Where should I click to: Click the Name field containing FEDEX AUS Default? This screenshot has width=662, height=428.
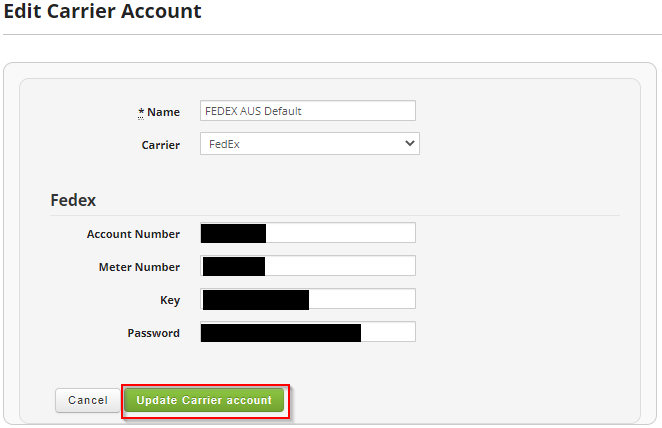point(308,111)
